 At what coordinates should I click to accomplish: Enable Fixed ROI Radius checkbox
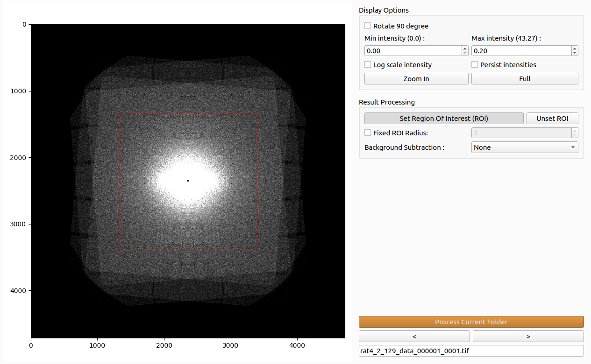point(368,133)
